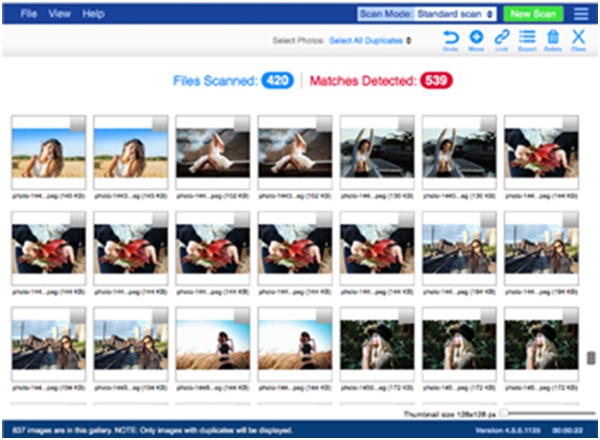Open the Scan Mode dropdown
Image resolution: width=600 pixels, height=440 pixels.
coord(456,14)
